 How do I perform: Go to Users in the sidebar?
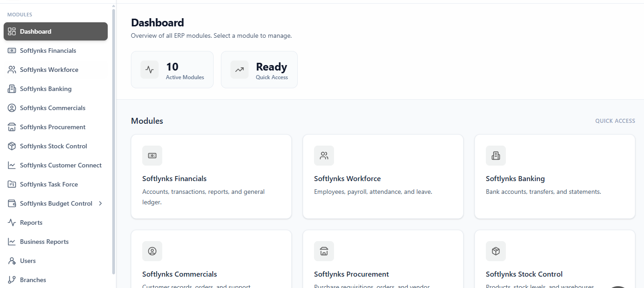pos(55,261)
